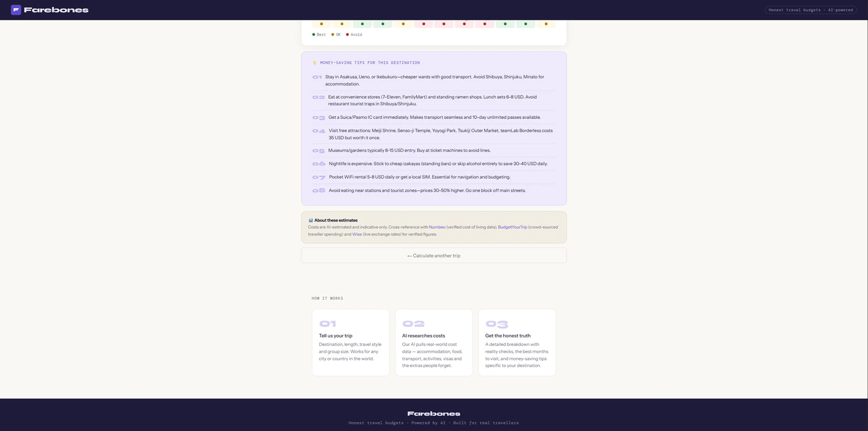Click the free attractions Meiji Shrine tip
This screenshot has width=868, height=431.
click(434, 134)
